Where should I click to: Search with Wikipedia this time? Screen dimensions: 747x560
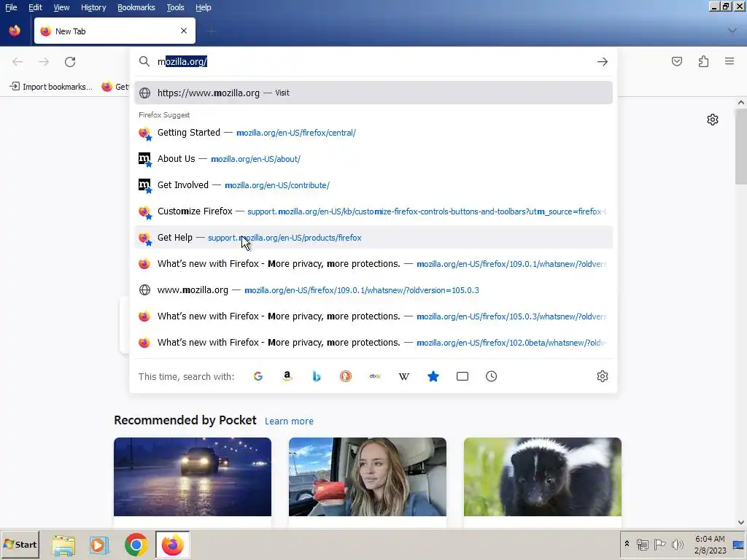[x=404, y=376]
